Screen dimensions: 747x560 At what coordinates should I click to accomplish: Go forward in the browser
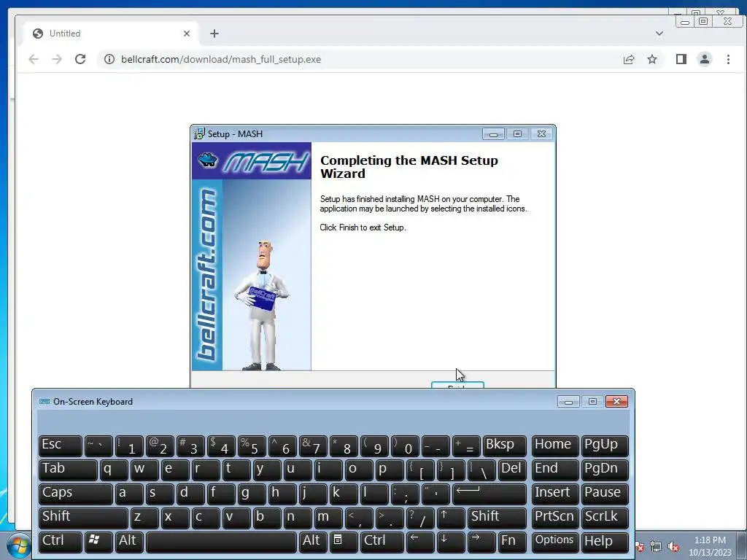pos(57,59)
